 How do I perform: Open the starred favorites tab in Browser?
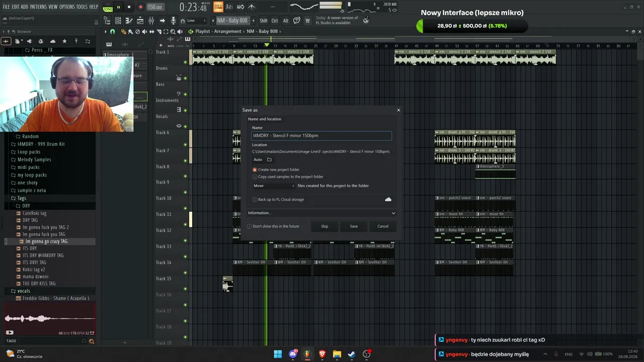pyautogui.click(x=64, y=41)
